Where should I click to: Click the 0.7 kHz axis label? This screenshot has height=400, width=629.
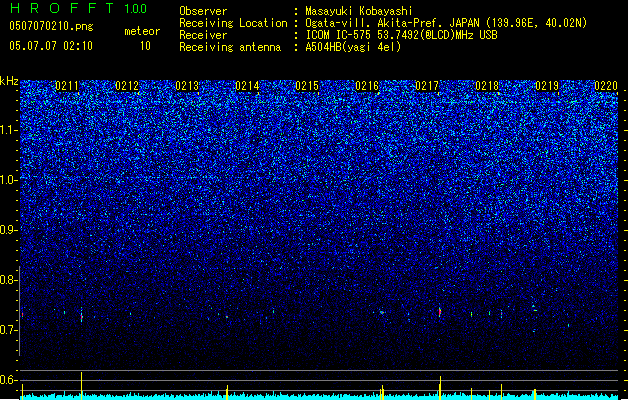(x=9, y=330)
